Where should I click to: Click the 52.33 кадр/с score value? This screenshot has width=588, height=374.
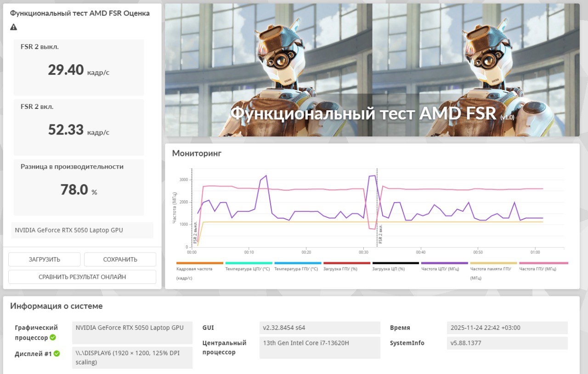coord(79,130)
